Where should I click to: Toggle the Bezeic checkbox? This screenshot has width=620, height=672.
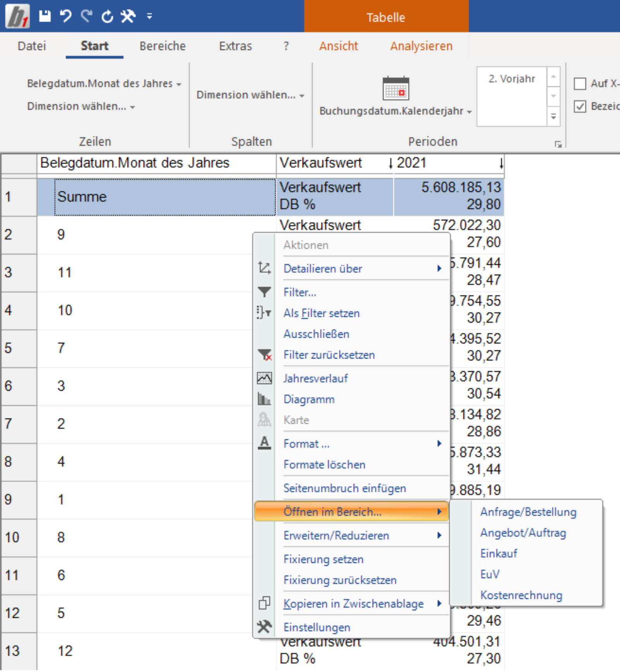[x=580, y=106]
